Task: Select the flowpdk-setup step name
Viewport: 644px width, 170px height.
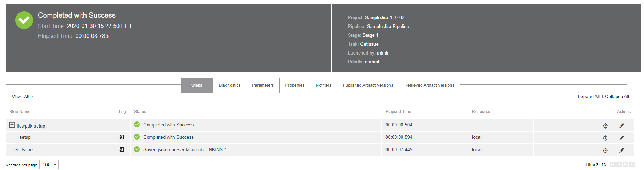Action: (x=31, y=126)
